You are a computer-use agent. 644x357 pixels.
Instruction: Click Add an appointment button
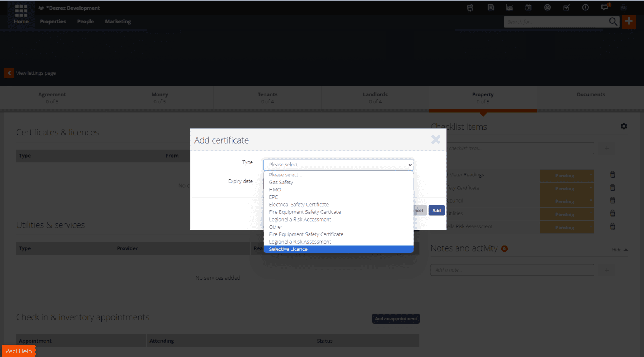(x=396, y=319)
